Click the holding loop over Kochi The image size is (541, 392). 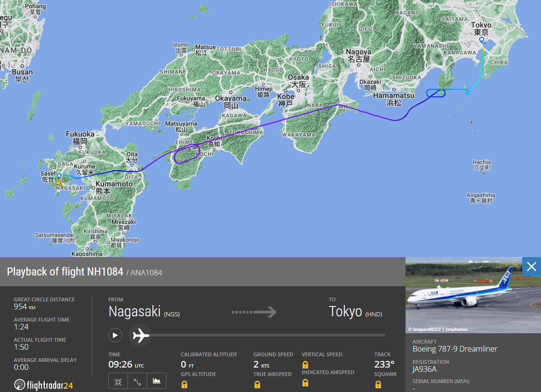[187, 154]
